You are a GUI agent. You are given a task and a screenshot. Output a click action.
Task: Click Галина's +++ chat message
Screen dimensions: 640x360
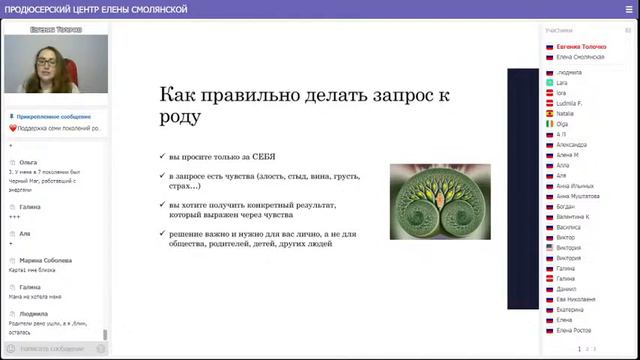pos(14,217)
